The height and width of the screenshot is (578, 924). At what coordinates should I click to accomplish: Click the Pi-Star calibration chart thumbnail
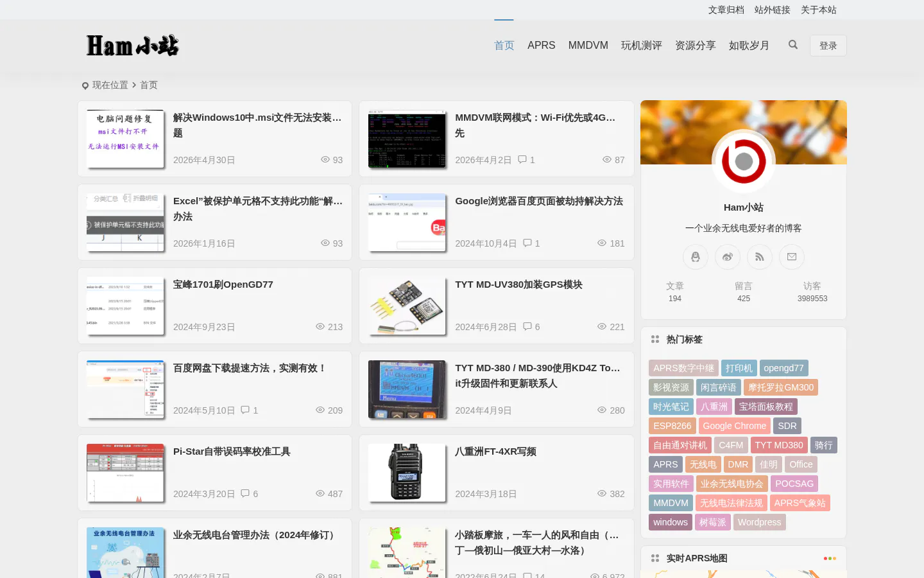point(125,473)
